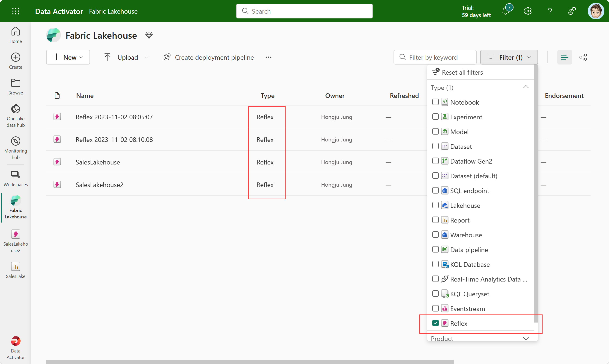Open the feedback people icon
The image size is (609, 364).
tap(572, 11)
